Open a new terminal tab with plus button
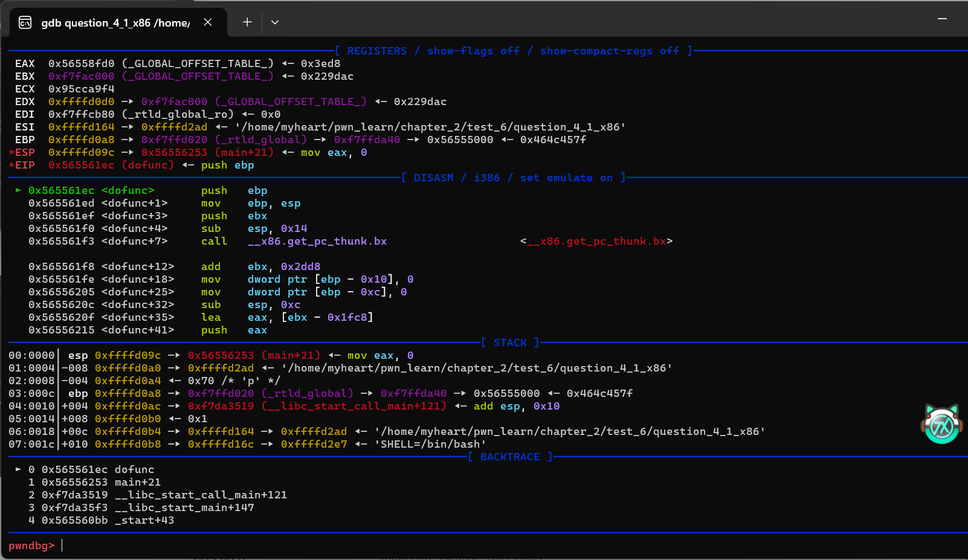The image size is (968, 560). click(247, 22)
